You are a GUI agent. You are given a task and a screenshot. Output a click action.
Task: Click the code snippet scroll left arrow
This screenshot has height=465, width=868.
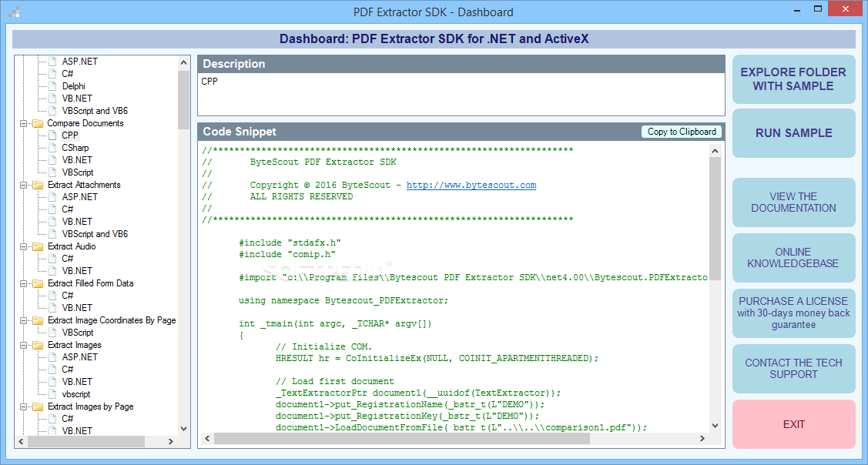(x=207, y=438)
